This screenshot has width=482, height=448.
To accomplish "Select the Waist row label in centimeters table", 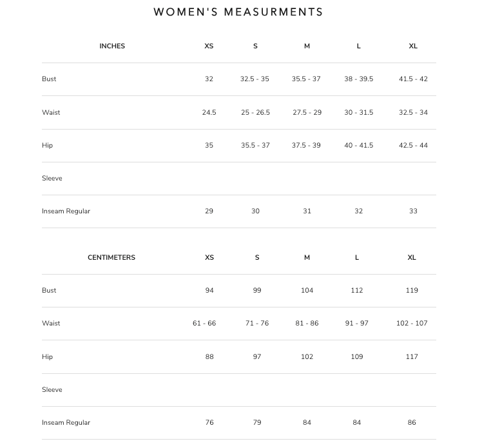I will tap(51, 324).
